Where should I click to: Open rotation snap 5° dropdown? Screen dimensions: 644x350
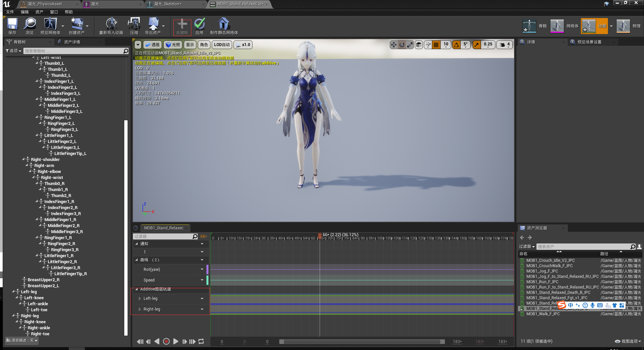point(465,45)
